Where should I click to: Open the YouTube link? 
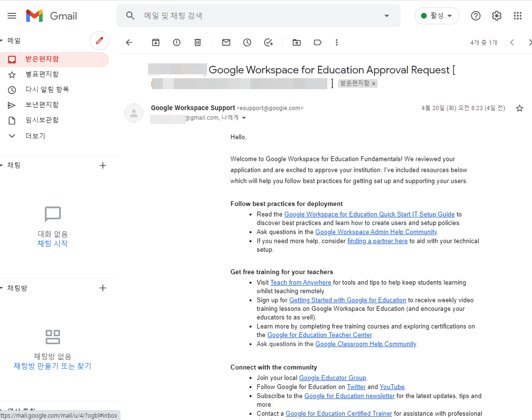tap(392, 387)
